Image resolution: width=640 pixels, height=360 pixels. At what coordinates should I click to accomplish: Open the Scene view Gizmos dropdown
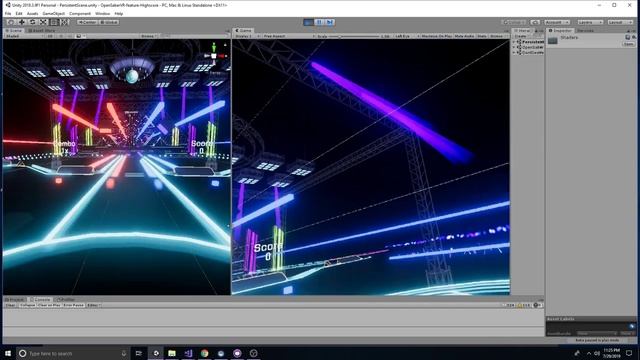pos(149,36)
